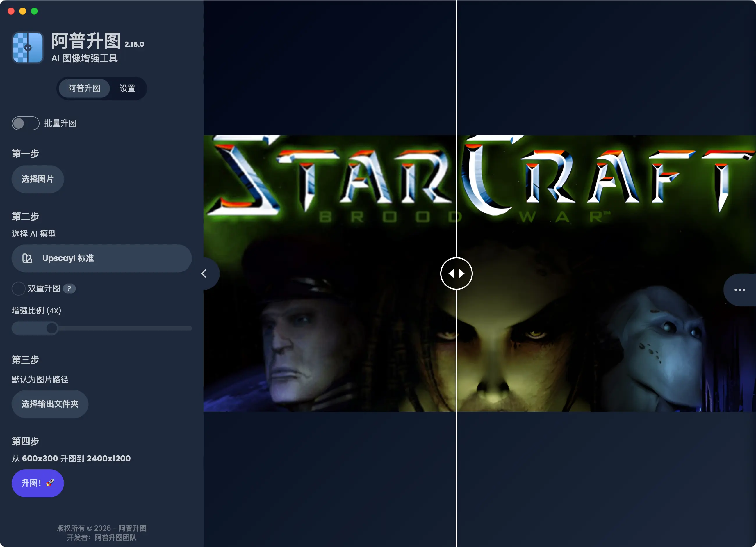Screen dimensions: 756x547
Task: Enable the 双重升图 checkbox
Action: [x=19, y=289]
